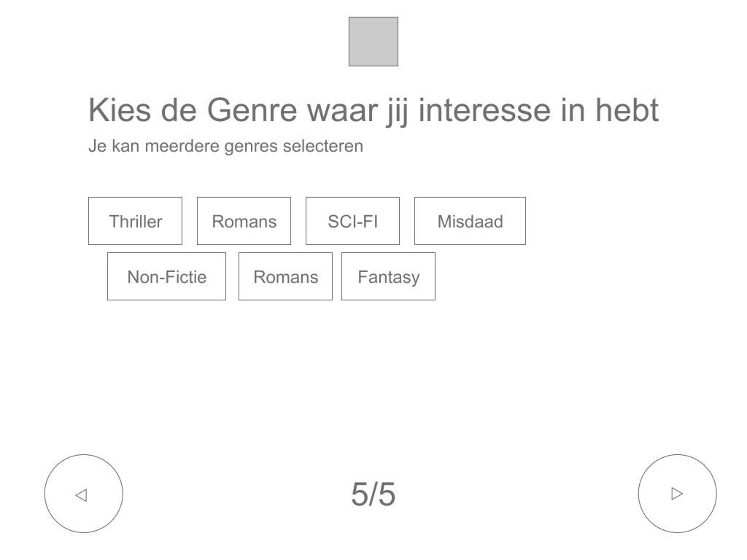Select the Romans chip beside Thriller

pyautogui.click(x=244, y=221)
